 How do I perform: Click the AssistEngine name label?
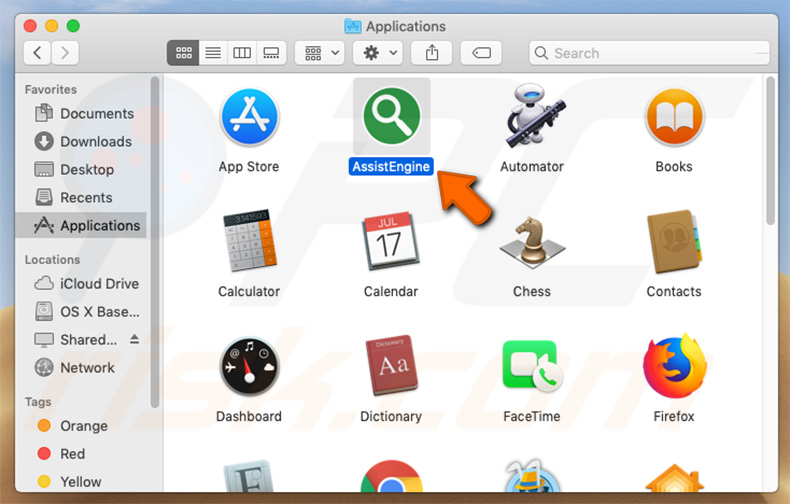point(391,167)
